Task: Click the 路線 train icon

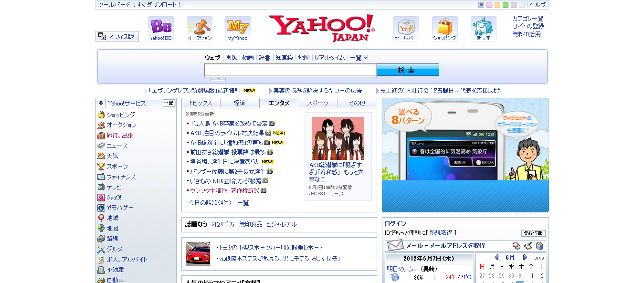Action: tap(101, 239)
